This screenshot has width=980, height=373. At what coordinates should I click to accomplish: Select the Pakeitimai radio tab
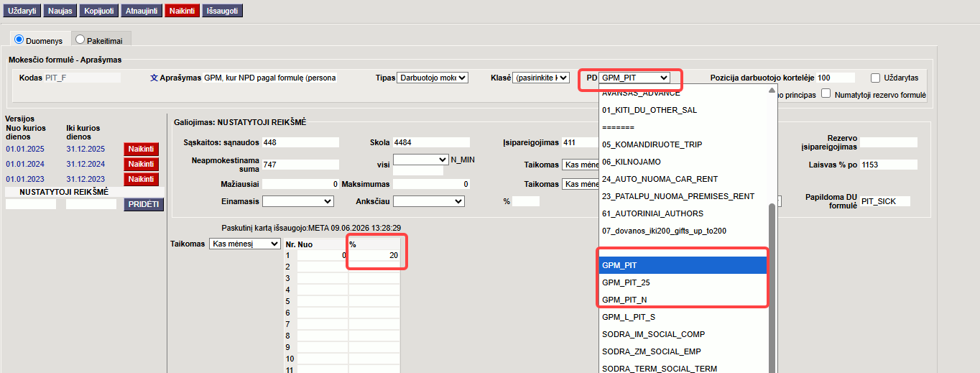pos(80,40)
